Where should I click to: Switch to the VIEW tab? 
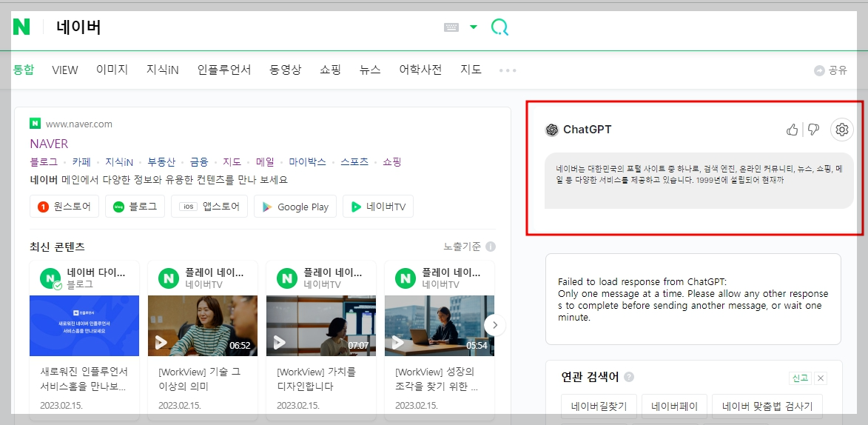(x=65, y=70)
